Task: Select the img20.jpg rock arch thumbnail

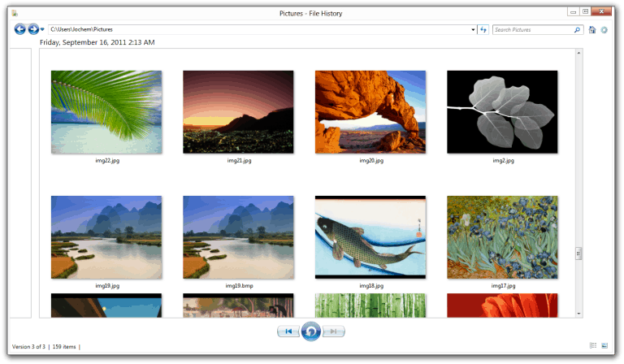Action: tap(370, 112)
